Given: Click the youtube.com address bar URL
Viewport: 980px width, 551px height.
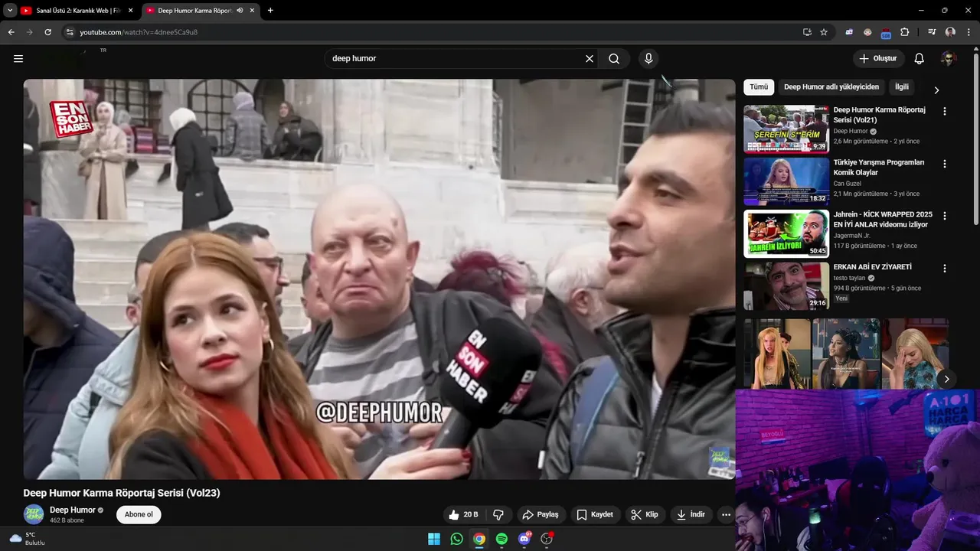Looking at the screenshot, I should point(139,32).
